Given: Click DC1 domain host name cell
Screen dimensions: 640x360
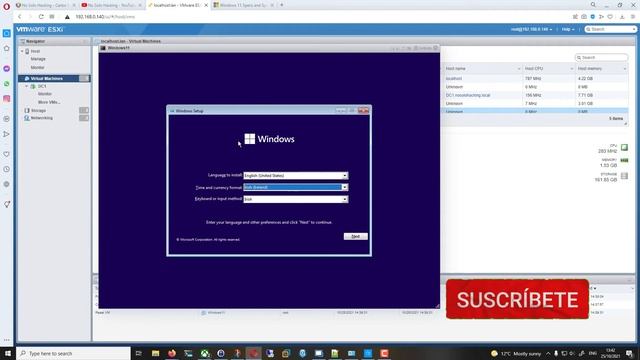Looking at the screenshot, I should coord(468,95).
